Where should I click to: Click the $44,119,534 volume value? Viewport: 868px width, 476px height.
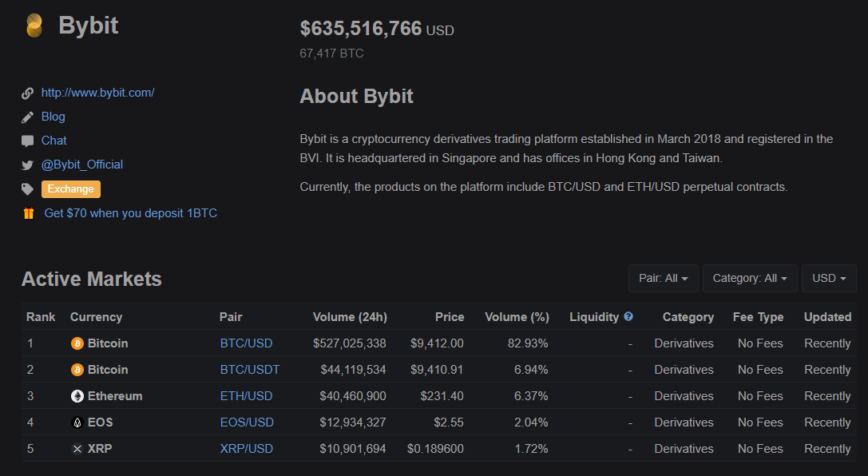353,370
